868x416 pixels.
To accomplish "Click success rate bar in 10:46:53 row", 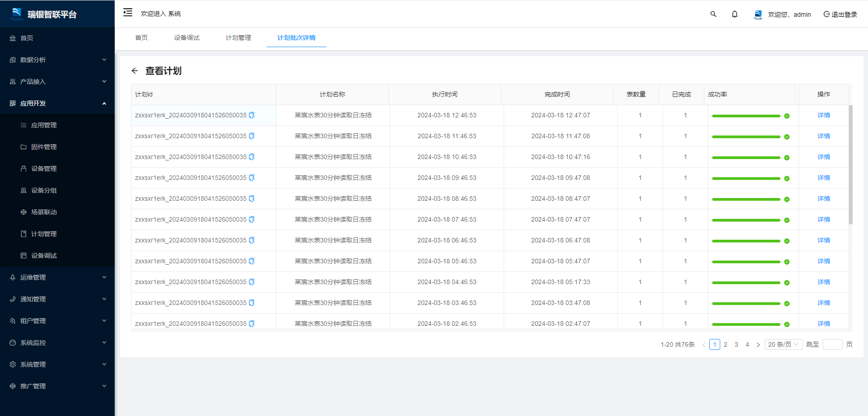I will 746,158.
